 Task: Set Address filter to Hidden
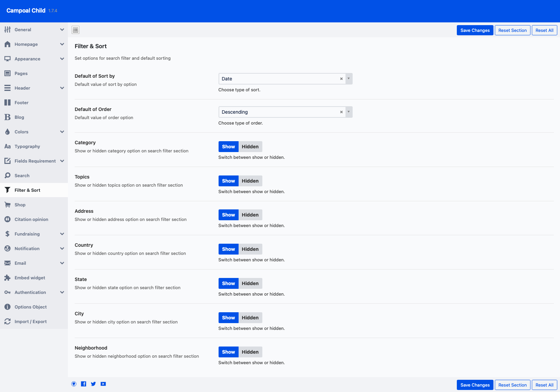[x=250, y=215]
